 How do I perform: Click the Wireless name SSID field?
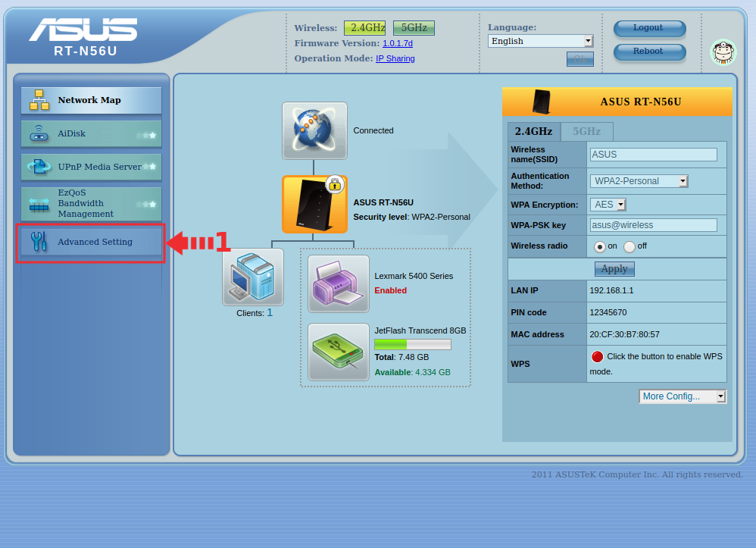point(653,155)
